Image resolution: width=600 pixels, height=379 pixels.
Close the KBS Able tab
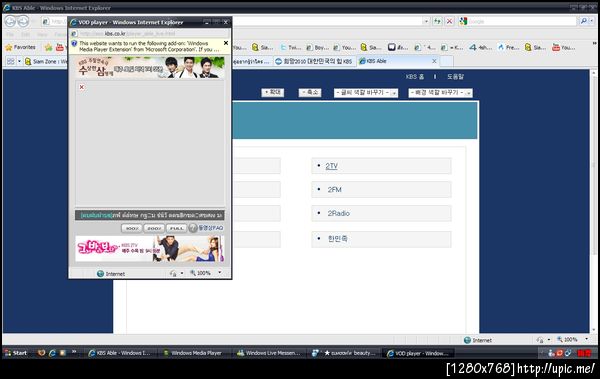(x=434, y=61)
